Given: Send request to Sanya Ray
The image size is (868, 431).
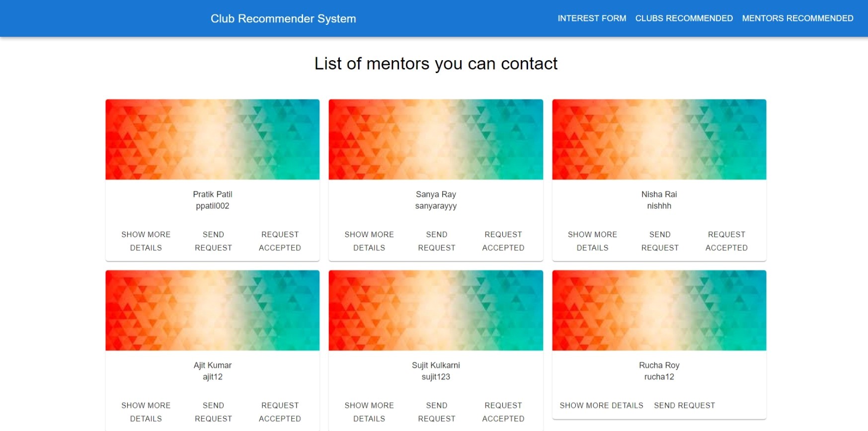Looking at the screenshot, I should pyautogui.click(x=436, y=241).
